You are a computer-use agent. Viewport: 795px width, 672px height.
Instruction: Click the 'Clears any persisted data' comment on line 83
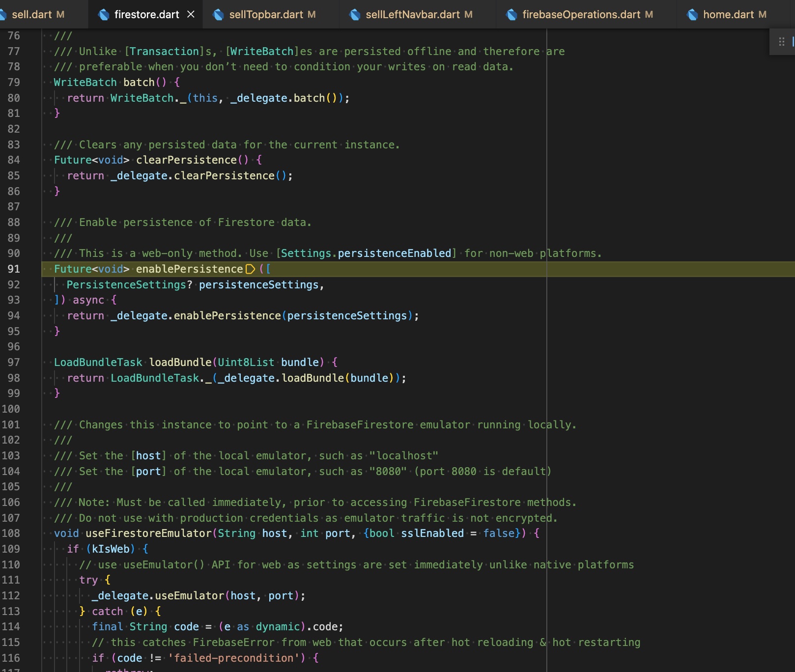point(227,144)
